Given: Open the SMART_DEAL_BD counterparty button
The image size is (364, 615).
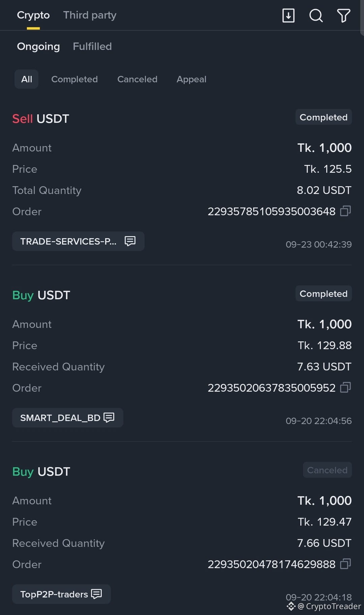Looking at the screenshot, I should click(x=68, y=418).
